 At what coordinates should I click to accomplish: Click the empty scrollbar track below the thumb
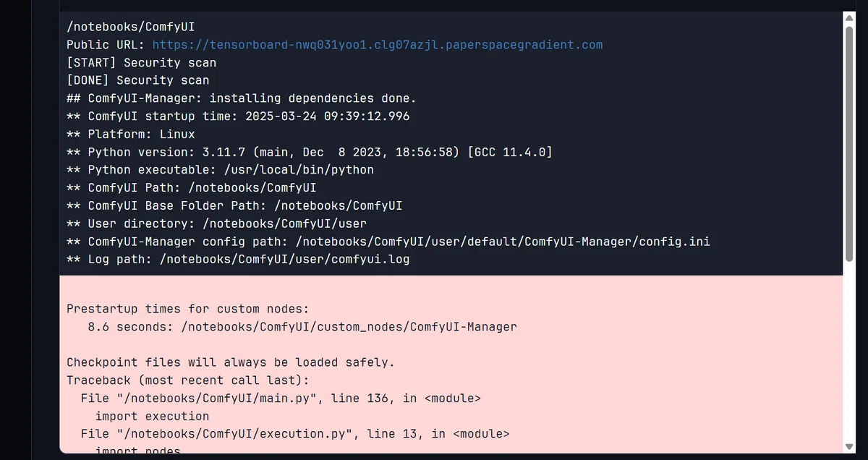point(849,351)
